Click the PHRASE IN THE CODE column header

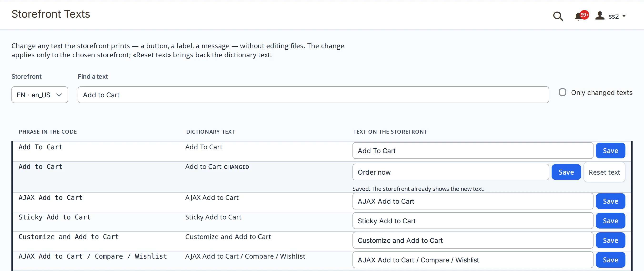pos(48,132)
